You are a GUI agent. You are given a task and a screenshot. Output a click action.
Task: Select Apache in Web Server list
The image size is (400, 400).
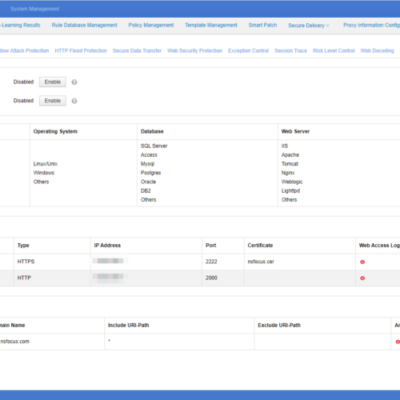(x=290, y=155)
